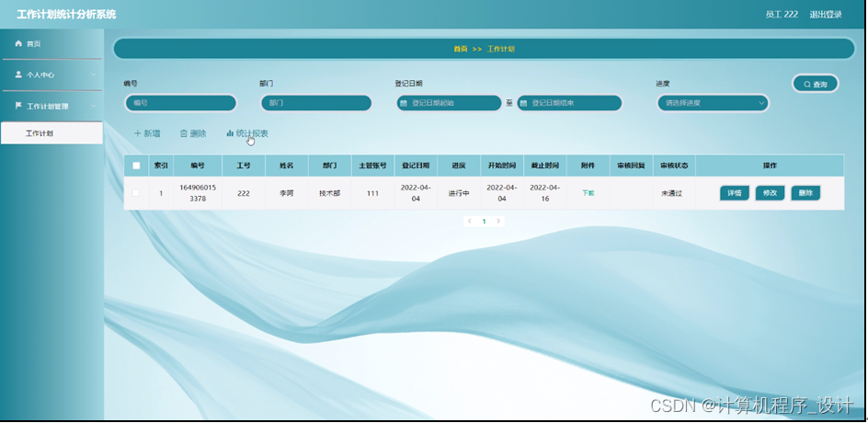Click 员工 222 user label in header
868x423 pixels.
[782, 15]
